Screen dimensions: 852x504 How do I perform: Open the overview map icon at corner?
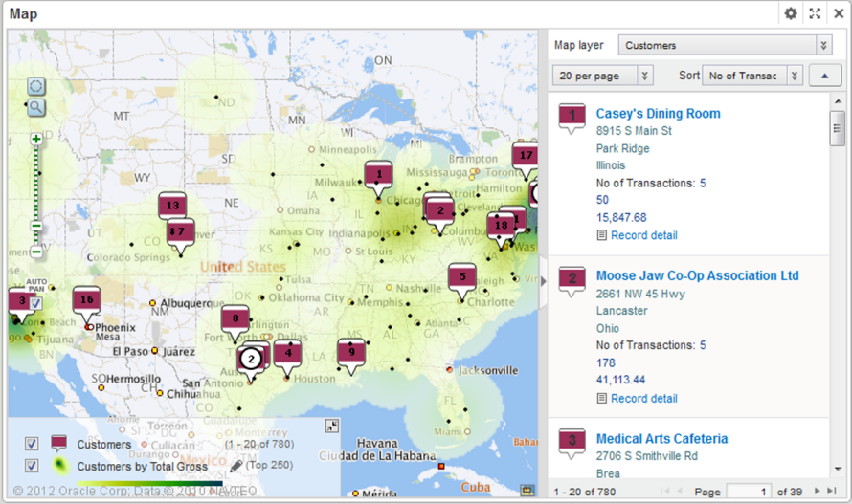click(527, 491)
